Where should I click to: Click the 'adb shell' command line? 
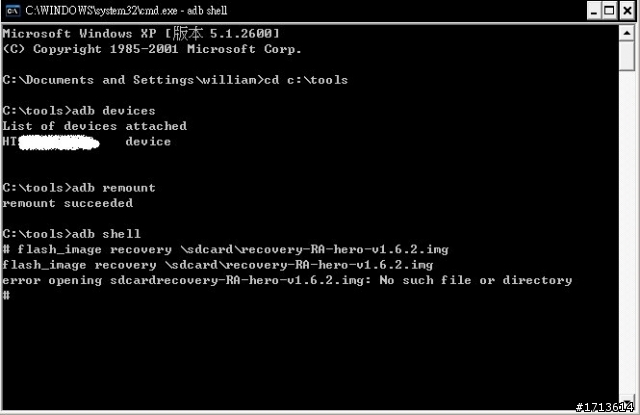pyautogui.click(x=71, y=234)
